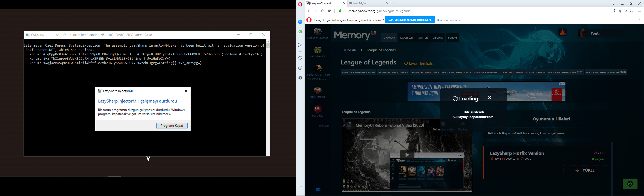This screenshot has height=196, width=644.
Task: Close the Emirates ad
Action: (563, 83)
